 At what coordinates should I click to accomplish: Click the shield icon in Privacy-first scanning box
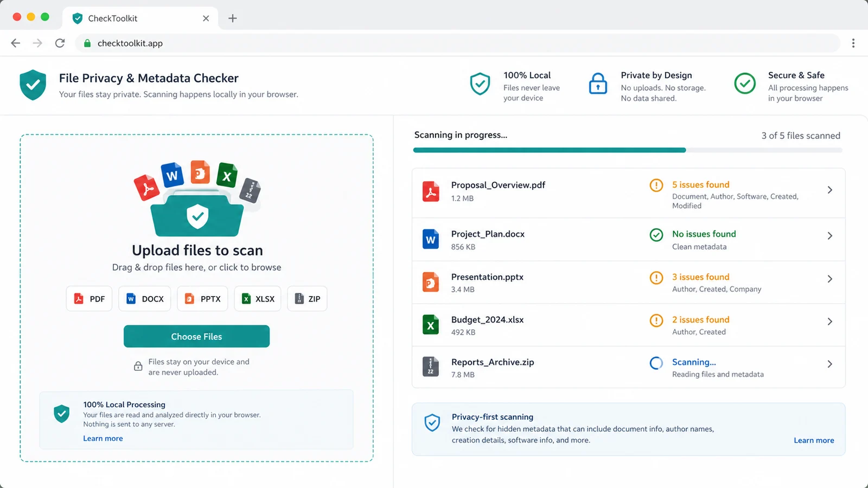pyautogui.click(x=432, y=422)
